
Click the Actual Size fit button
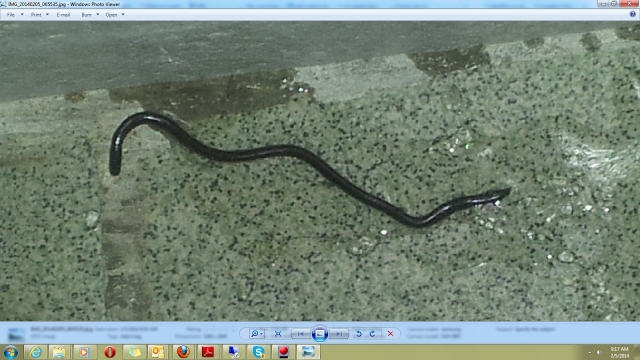click(278, 334)
